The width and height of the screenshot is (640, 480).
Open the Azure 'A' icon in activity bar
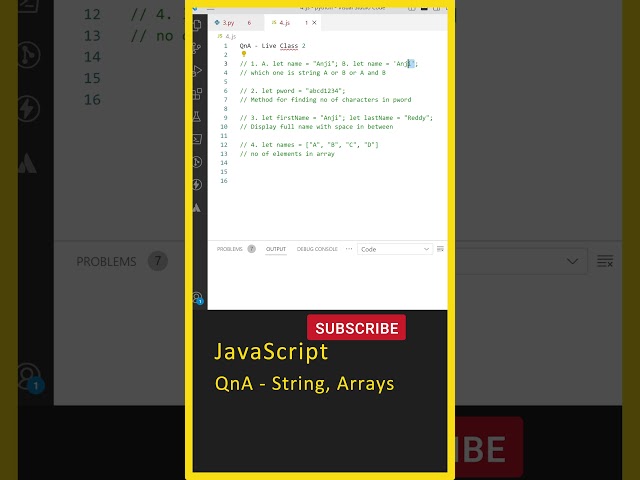pyautogui.click(x=197, y=207)
